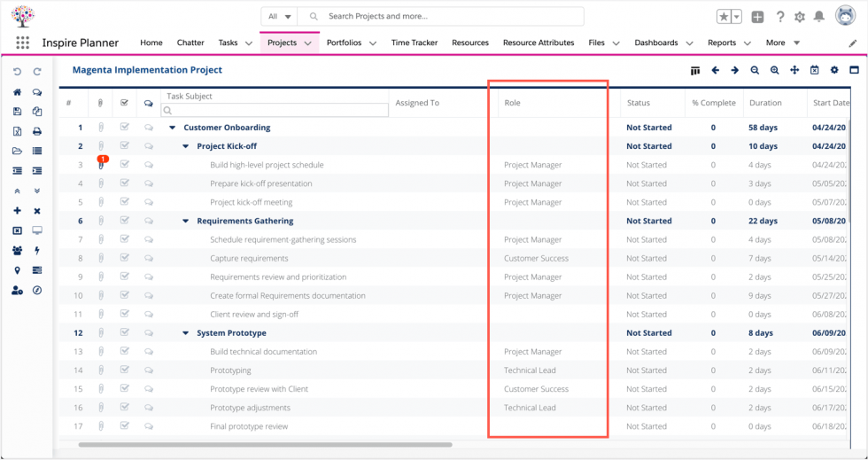Click the monitor screen icon in left toolbar
The height and width of the screenshot is (460, 868).
pos(37,230)
